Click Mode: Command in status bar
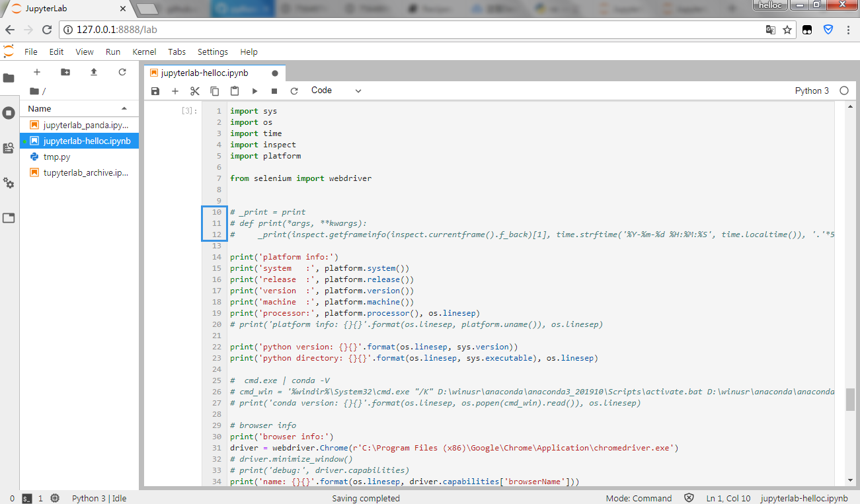The width and height of the screenshot is (860, 504). [x=639, y=498]
